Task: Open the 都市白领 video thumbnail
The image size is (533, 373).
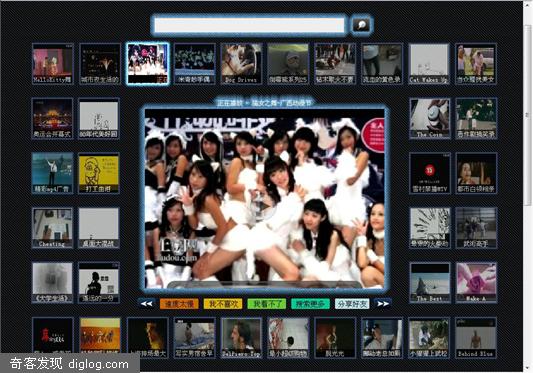Action: coord(476,173)
